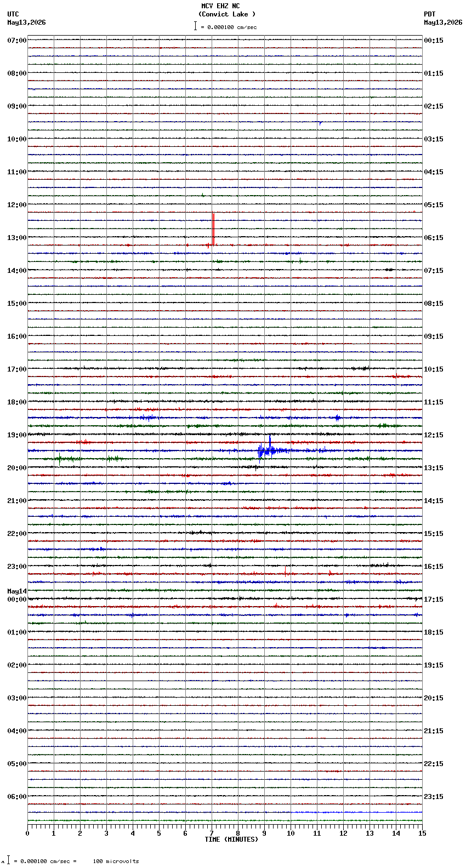Click the 100 microvolts scale text at the bottom
466x868 pixels.
click(116, 861)
